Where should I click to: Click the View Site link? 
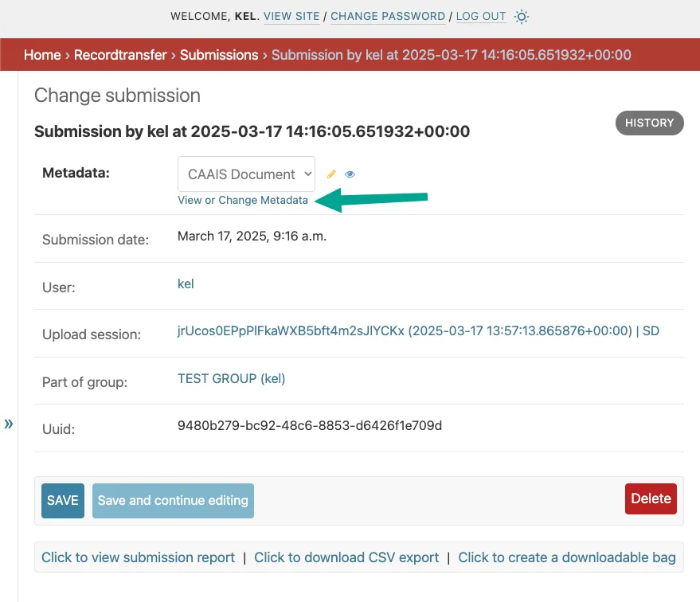pos(291,17)
